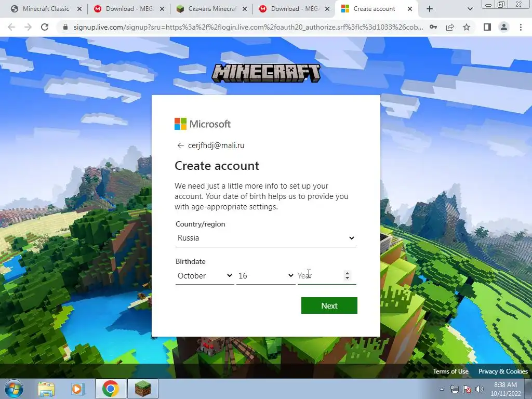
Task: Switch to Minecraft Classic tab
Action: [46, 9]
